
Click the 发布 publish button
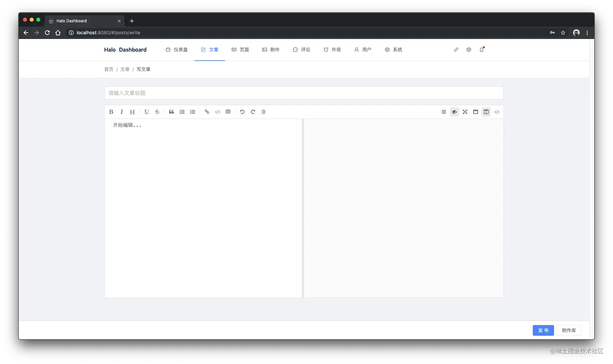pyautogui.click(x=543, y=330)
